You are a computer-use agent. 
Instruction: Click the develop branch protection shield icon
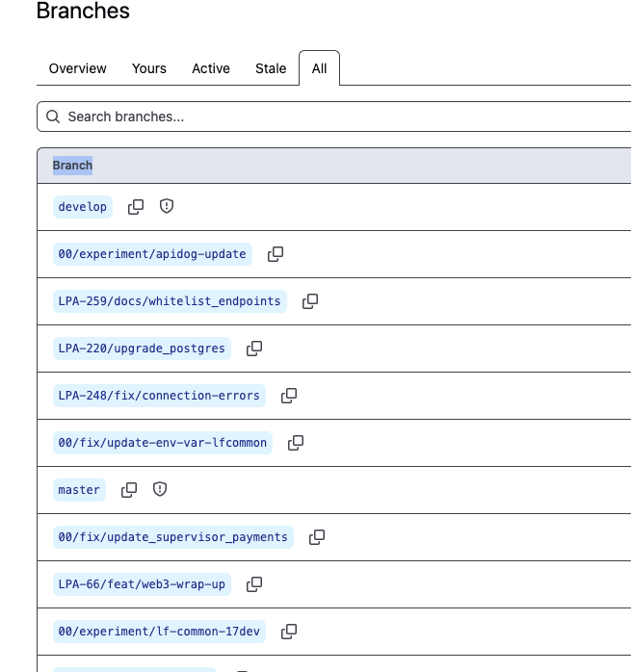pos(167,207)
